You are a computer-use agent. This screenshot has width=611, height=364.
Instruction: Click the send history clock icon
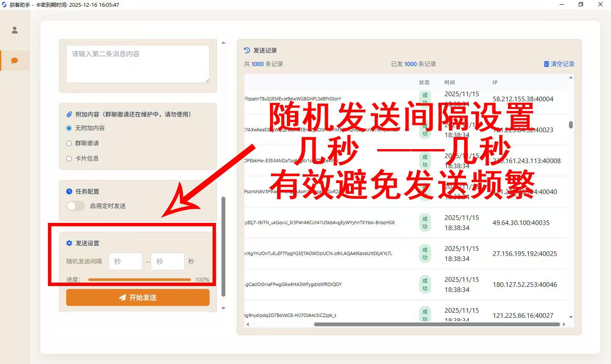[247, 50]
